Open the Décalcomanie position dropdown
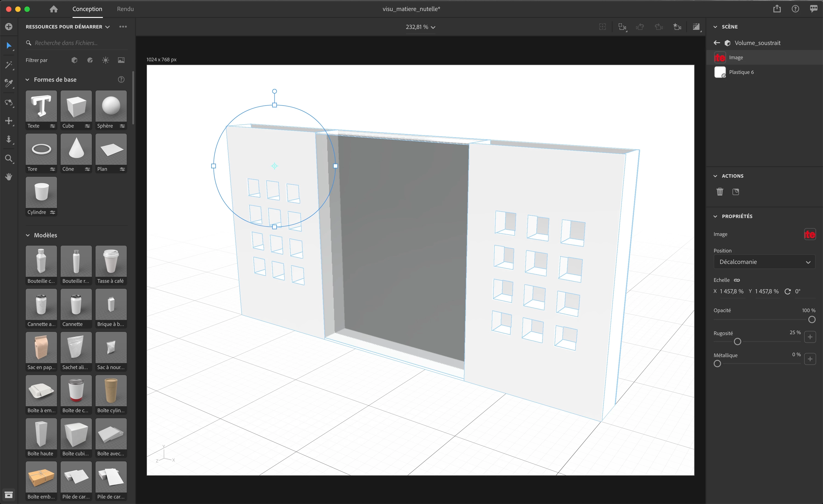The image size is (823, 504). tap(764, 262)
